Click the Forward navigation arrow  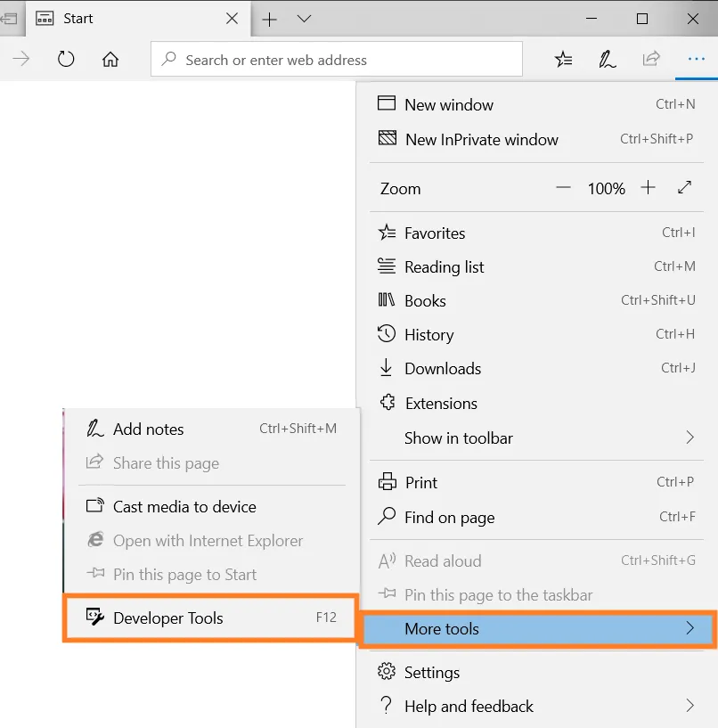[20, 59]
